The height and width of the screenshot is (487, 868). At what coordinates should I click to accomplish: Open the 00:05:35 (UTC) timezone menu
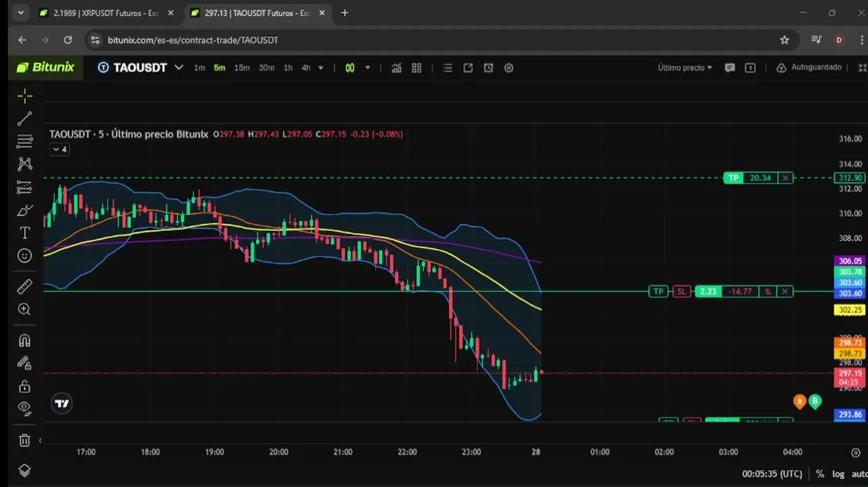tap(772, 474)
